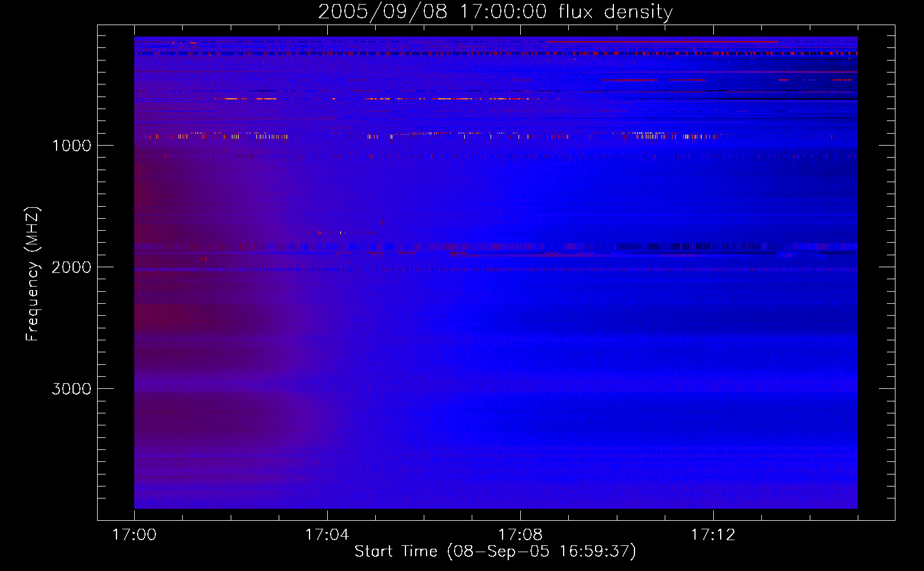Click the '17:04' time axis label
This screenshot has height=571, width=924.
(327, 535)
